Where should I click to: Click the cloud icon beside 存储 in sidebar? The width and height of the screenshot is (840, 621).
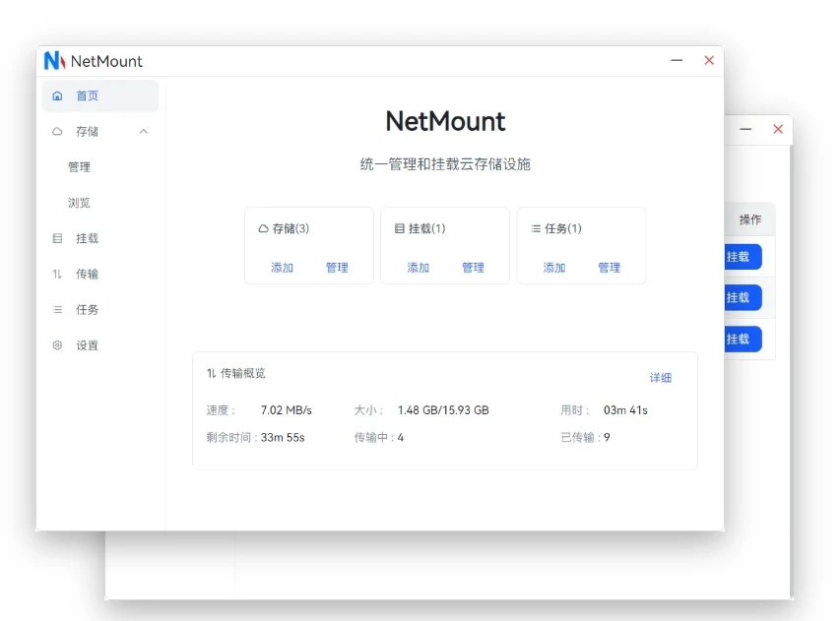(x=57, y=132)
